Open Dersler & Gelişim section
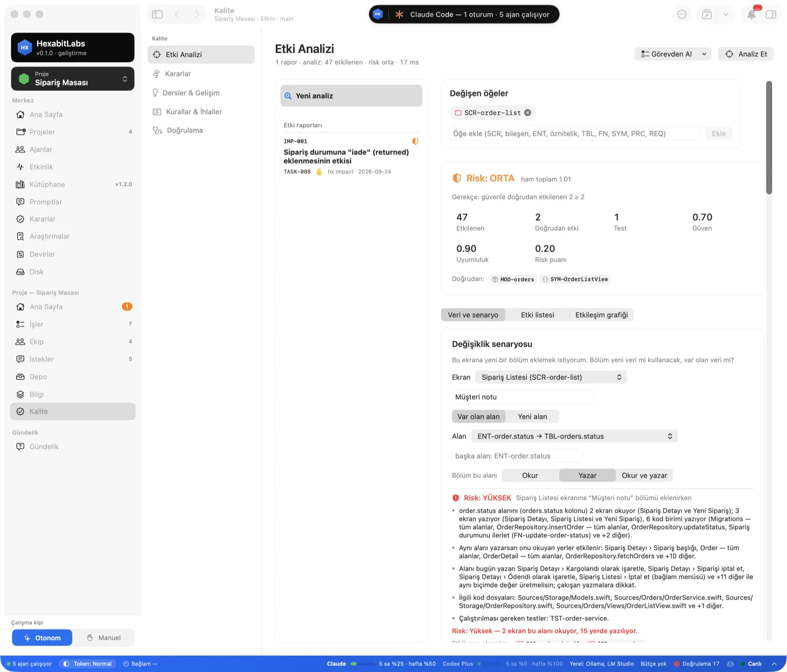 [201, 93]
